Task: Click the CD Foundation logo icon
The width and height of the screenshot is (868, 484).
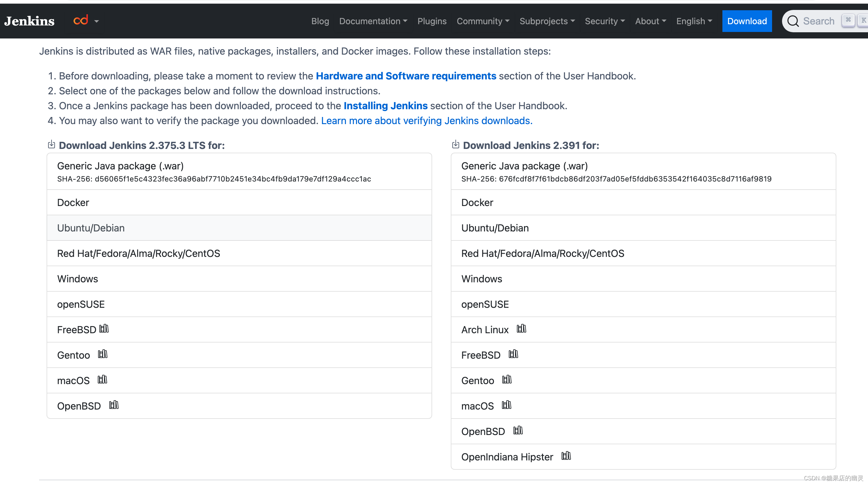Action: 81,20
